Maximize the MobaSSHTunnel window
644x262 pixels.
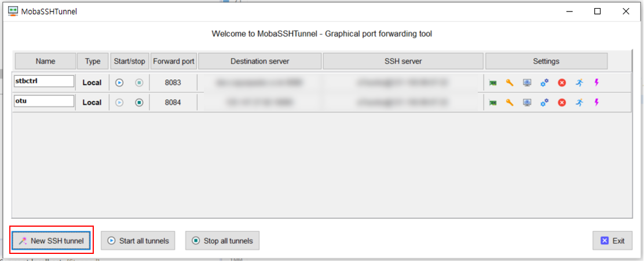coord(598,12)
